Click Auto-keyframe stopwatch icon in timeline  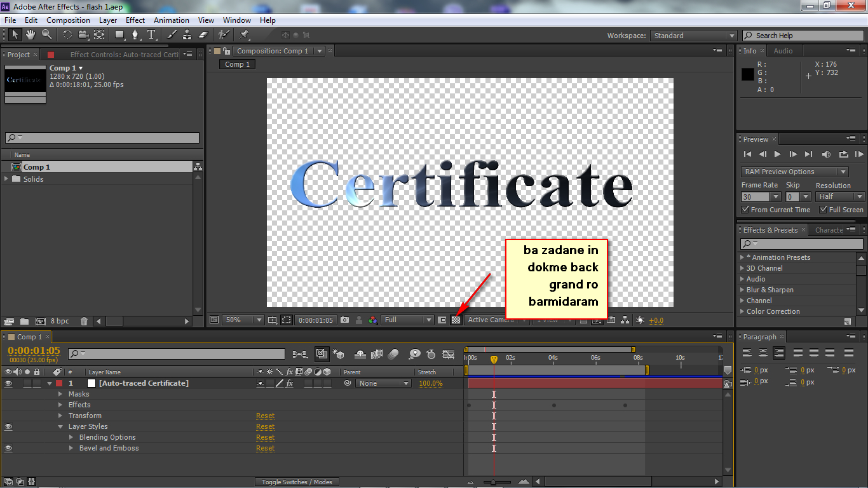coord(431,354)
